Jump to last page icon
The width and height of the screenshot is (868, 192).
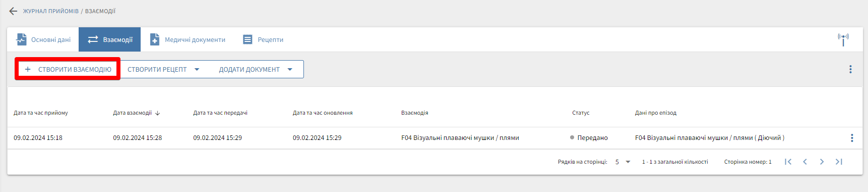click(839, 162)
